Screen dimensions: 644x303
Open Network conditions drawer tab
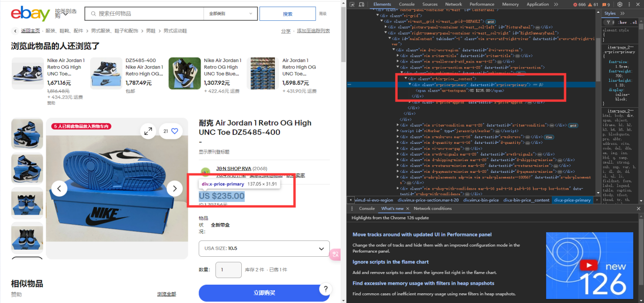coord(432,208)
